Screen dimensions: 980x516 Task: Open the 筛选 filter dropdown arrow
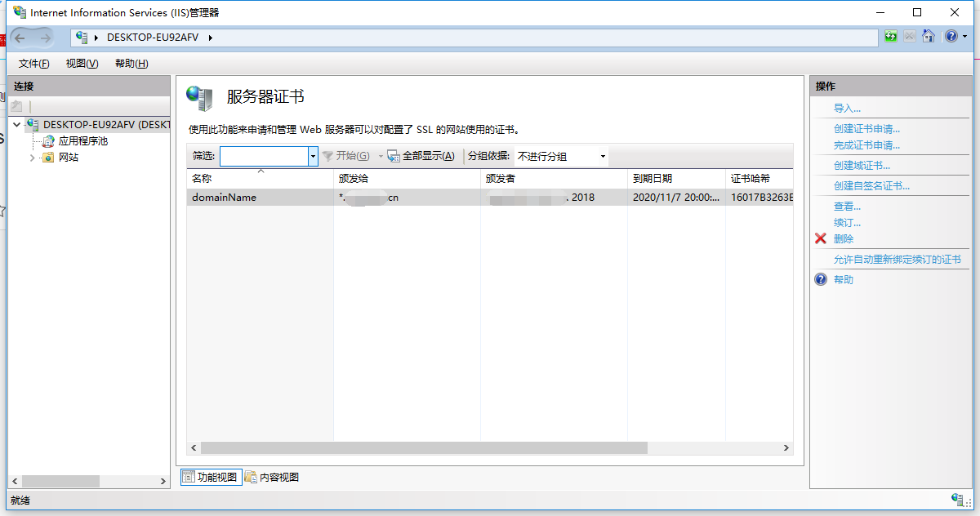coord(313,156)
